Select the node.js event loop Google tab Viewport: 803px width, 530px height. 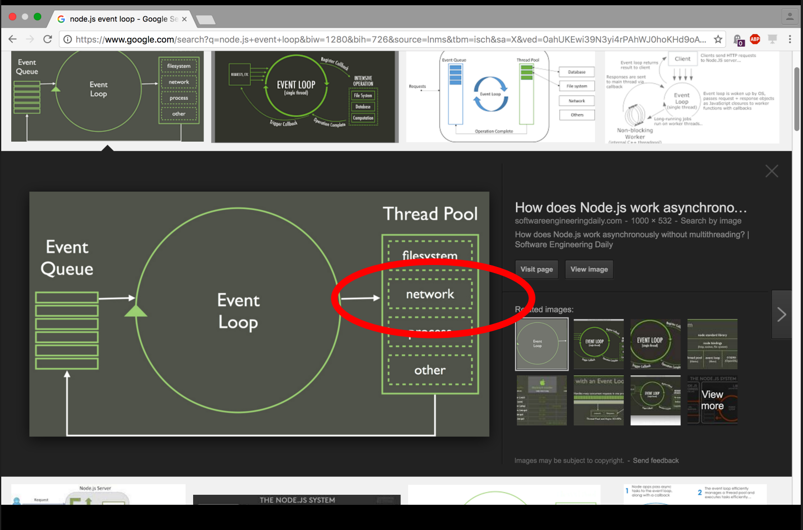[x=123, y=19]
